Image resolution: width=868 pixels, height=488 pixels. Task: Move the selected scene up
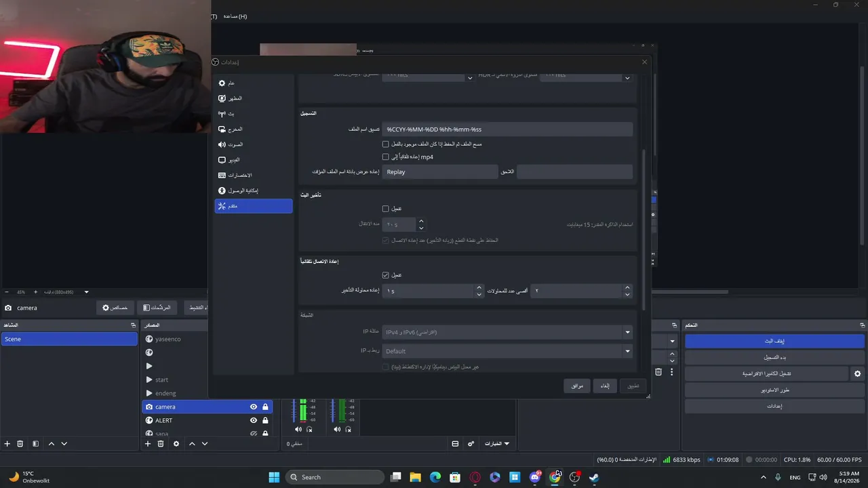click(x=52, y=444)
